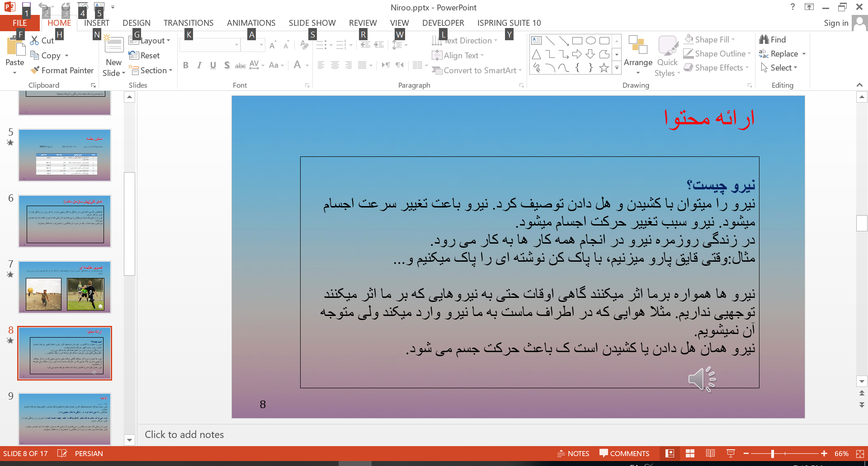This screenshot has height=466, width=868.
Task: Click the Format Painter brush icon
Action: pyautogui.click(x=35, y=71)
